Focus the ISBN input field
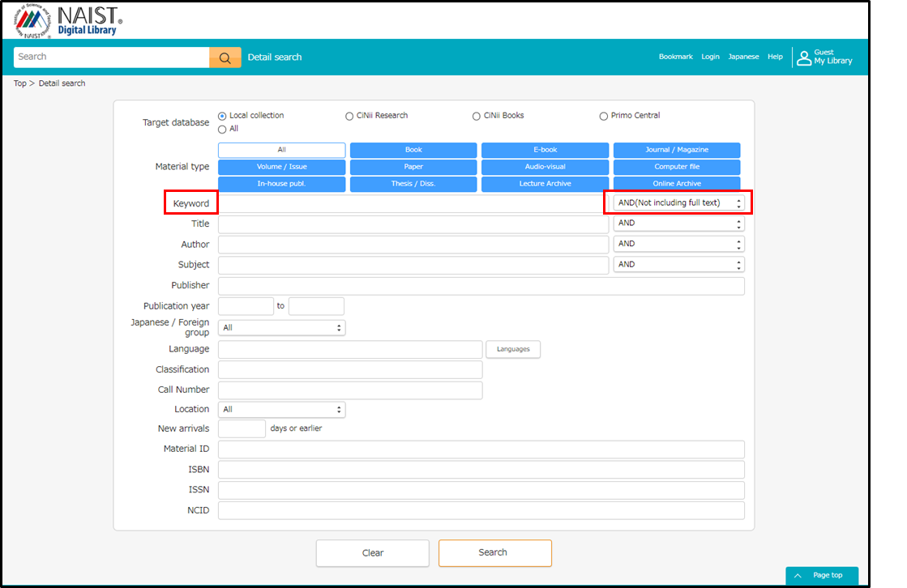The image size is (907, 588). click(x=481, y=470)
